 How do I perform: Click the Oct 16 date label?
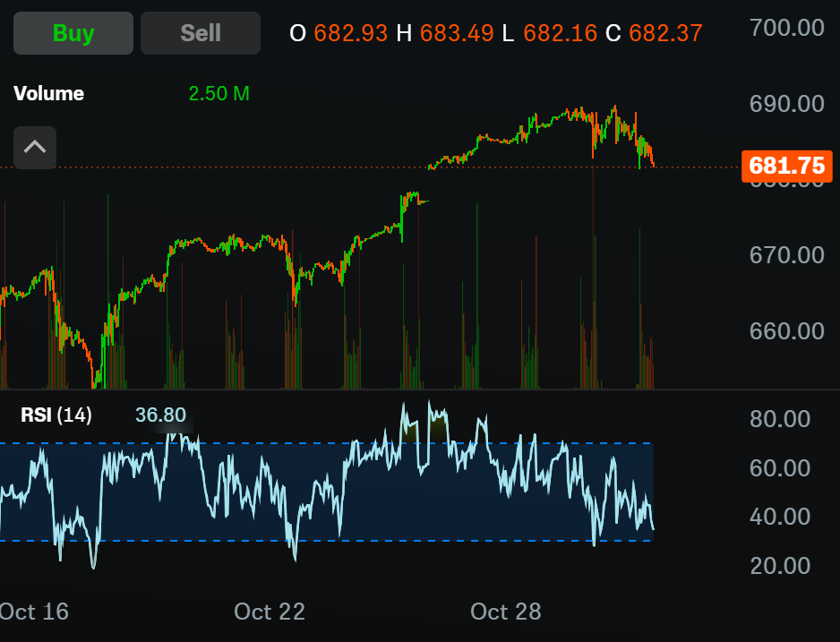pyautogui.click(x=34, y=612)
